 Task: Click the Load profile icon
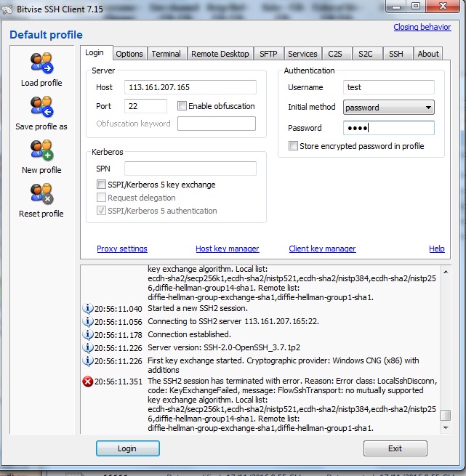point(41,63)
